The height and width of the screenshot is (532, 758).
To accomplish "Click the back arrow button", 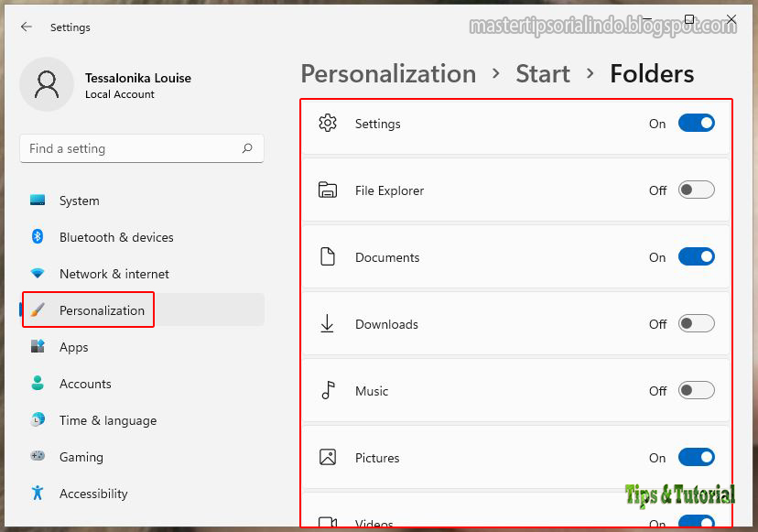I will point(26,27).
